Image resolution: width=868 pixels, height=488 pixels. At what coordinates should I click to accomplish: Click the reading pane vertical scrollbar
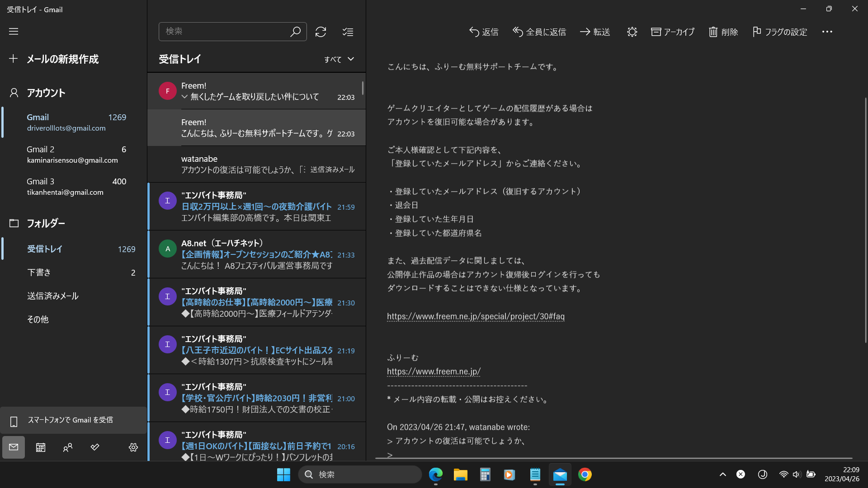865,220
